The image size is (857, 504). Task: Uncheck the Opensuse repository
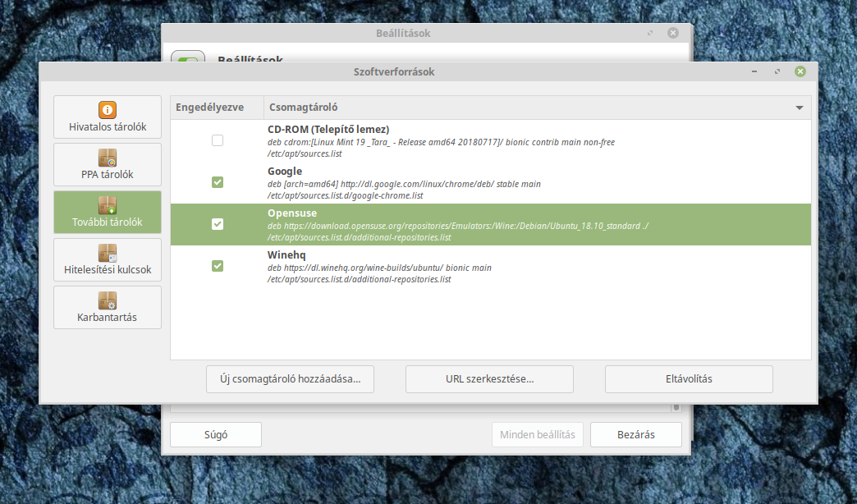pyautogui.click(x=218, y=224)
